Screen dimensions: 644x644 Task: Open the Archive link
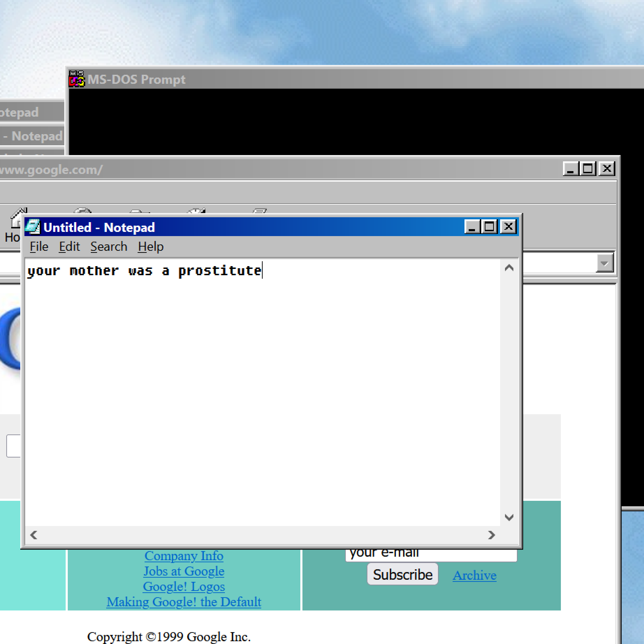[474, 575]
